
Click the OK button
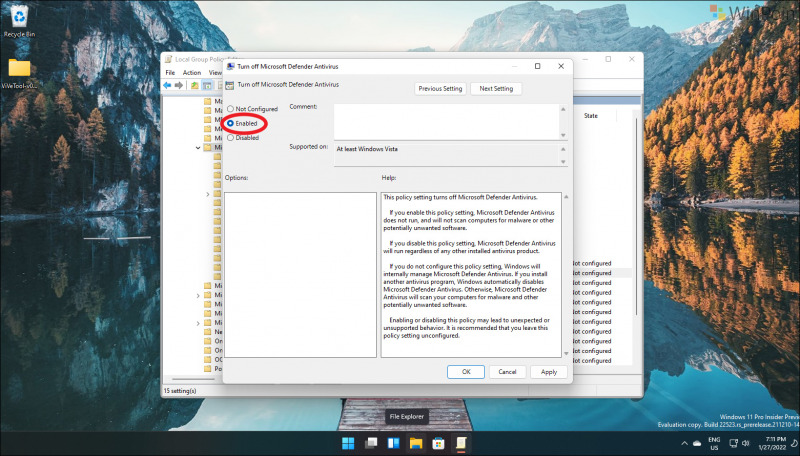pyautogui.click(x=466, y=372)
